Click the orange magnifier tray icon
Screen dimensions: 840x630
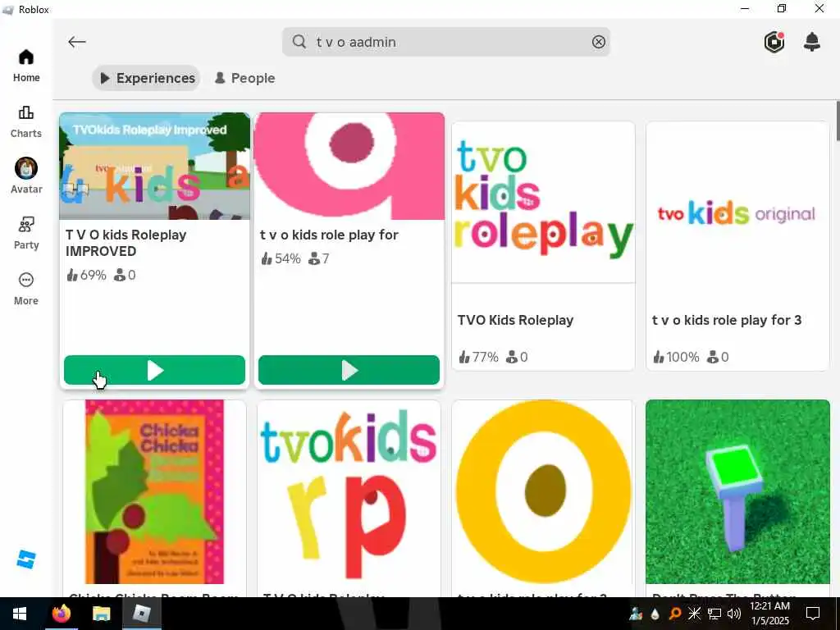(x=675, y=614)
